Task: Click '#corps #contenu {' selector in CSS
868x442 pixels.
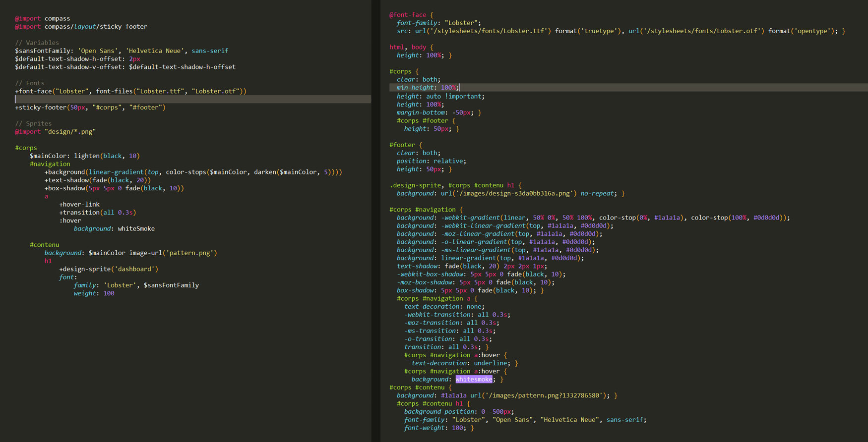Action: click(x=421, y=387)
